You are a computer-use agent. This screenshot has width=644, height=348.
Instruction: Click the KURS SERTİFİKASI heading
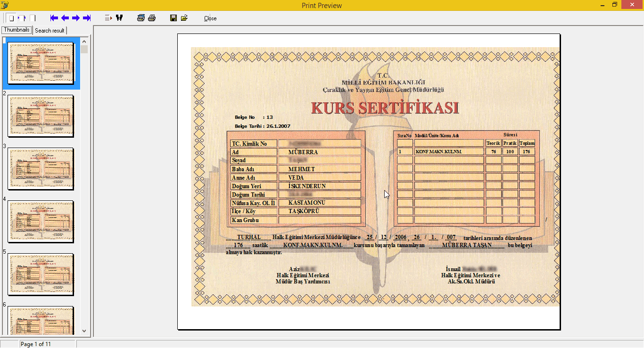click(385, 108)
